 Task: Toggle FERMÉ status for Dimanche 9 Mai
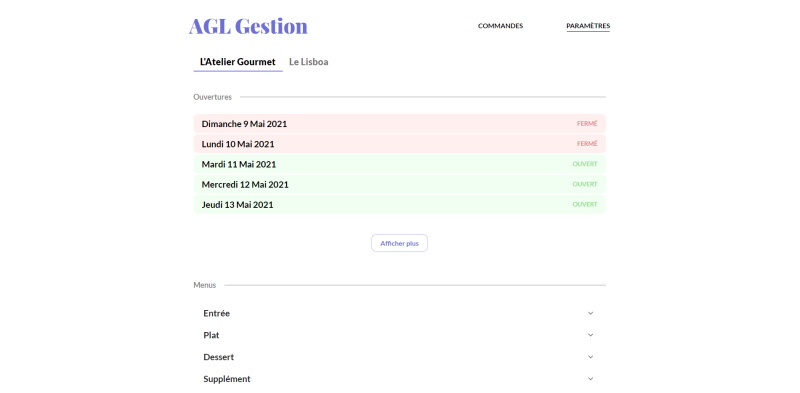click(x=587, y=124)
